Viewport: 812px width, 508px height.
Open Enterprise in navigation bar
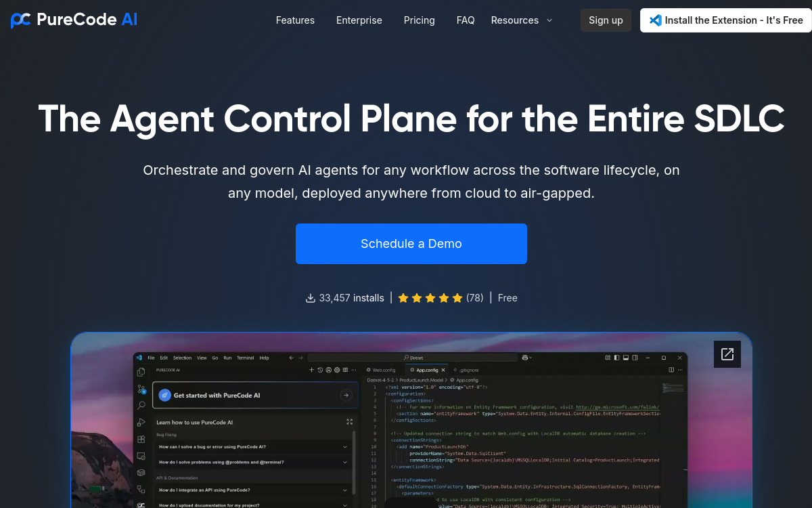click(x=359, y=20)
